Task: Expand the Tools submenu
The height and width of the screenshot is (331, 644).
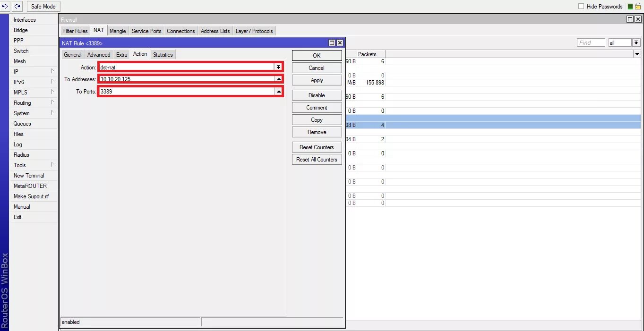Action: tap(33, 165)
